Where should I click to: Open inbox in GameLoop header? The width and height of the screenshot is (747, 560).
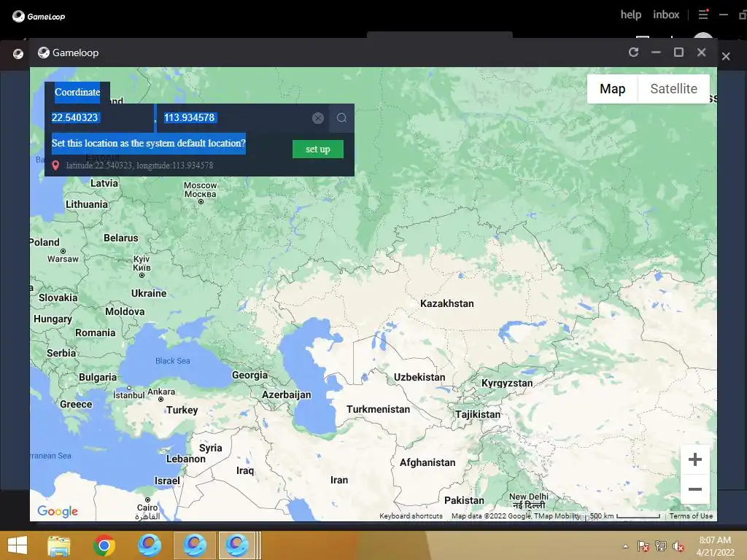coord(666,15)
